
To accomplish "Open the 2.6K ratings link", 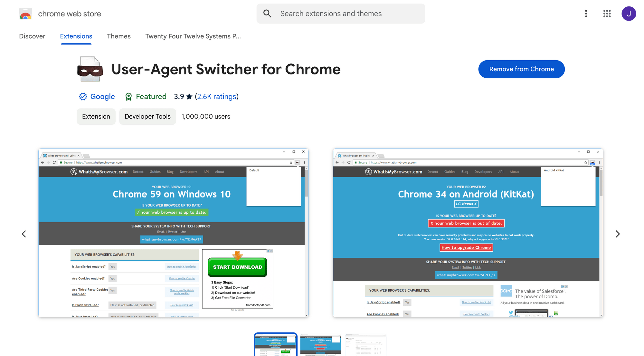I will click(217, 96).
